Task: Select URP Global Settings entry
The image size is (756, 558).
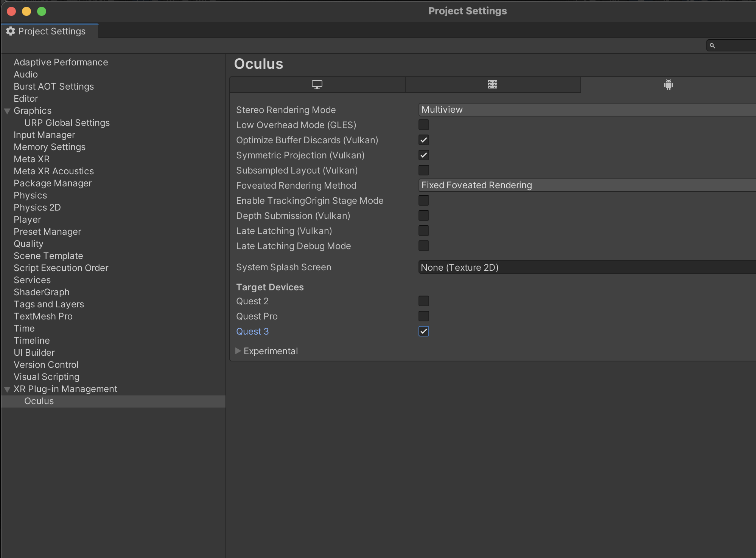Action: (x=67, y=123)
